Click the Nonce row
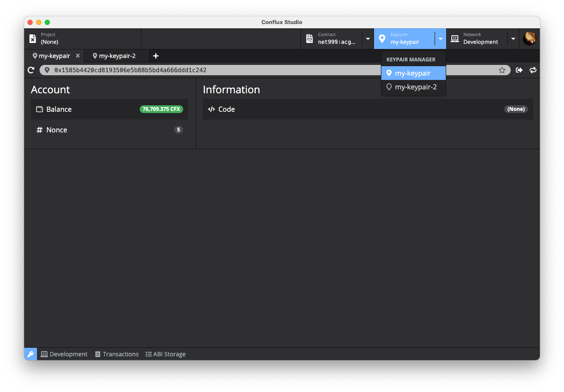 [110, 130]
